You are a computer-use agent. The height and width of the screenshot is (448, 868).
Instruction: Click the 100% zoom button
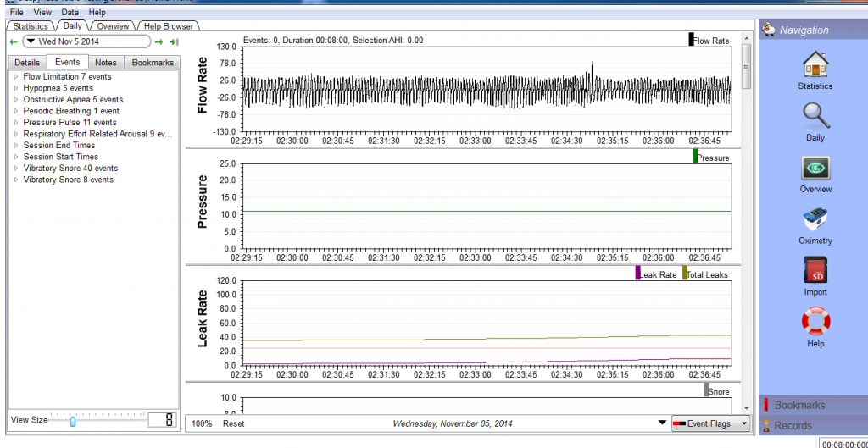coord(202,423)
